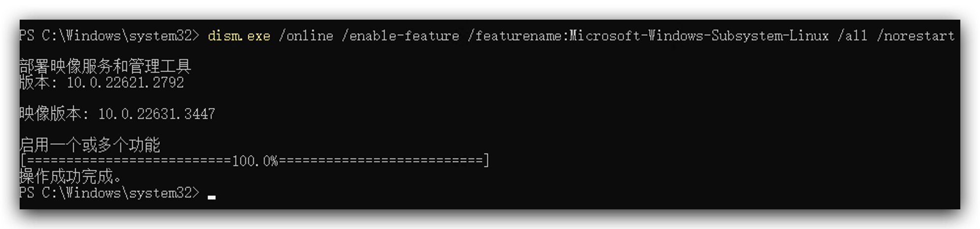Click the 启用一个或多个功能 line
Viewport: 980px width, 229px height.
pyautogui.click(x=90, y=145)
